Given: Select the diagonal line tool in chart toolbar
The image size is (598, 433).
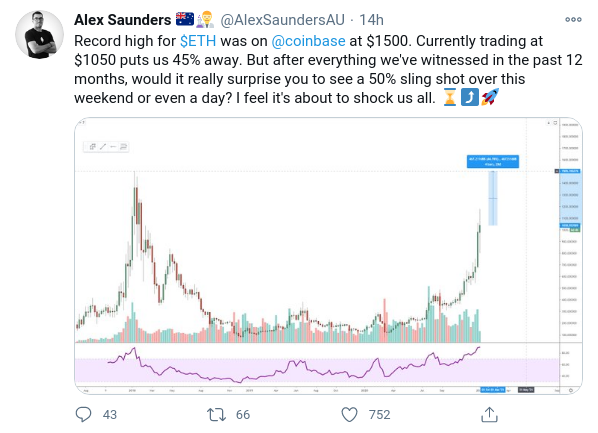Looking at the screenshot, I should [x=103, y=146].
